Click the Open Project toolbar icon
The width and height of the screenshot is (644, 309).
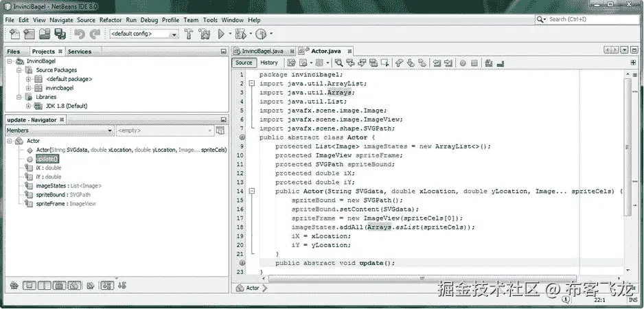pyautogui.click(x=45, y=34)
